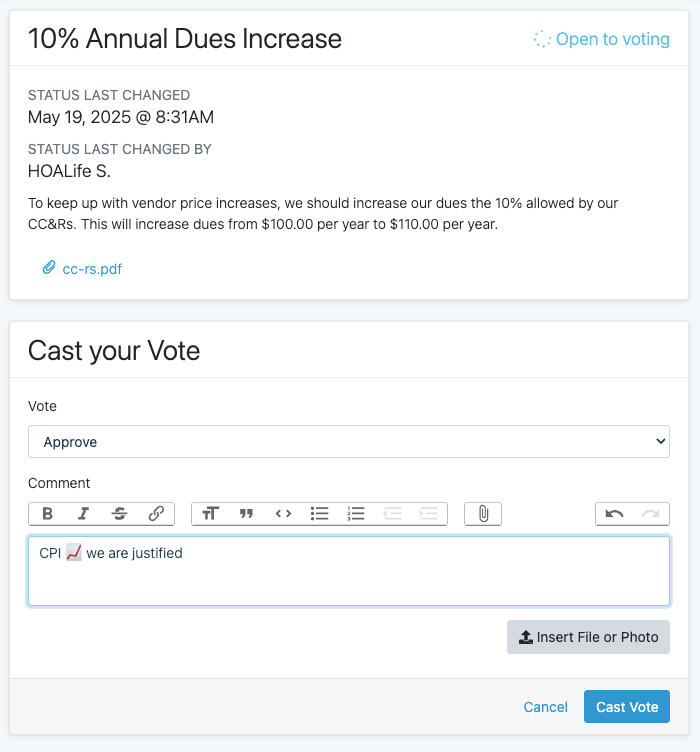
Task: Create a bulleted list in comment
Action: [x=319, y=514]
